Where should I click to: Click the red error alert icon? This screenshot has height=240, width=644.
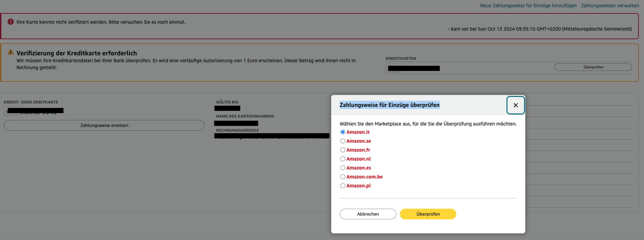(11, 22)
